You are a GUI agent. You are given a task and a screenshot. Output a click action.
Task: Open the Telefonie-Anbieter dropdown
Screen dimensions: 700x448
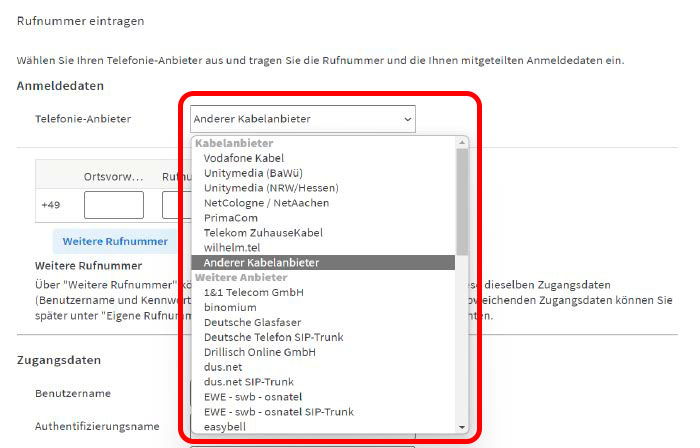click(x=303, y=119)
